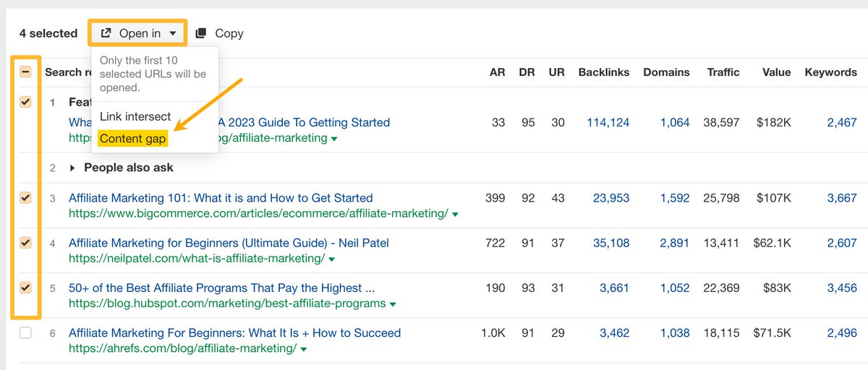Open the 3,462 backlinks value
The height and width of the screenshot is (370, 868).
pyautogui.click(x=614, y=333)
